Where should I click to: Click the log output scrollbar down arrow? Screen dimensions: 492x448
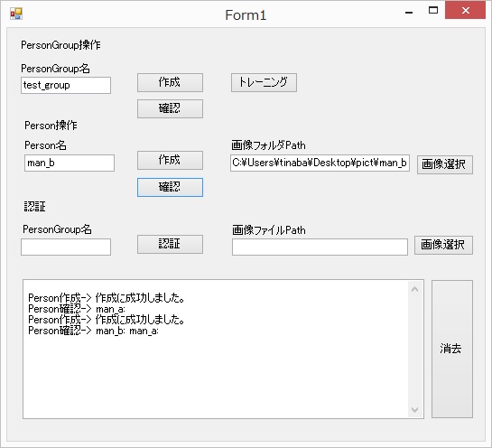pos(414,410)
